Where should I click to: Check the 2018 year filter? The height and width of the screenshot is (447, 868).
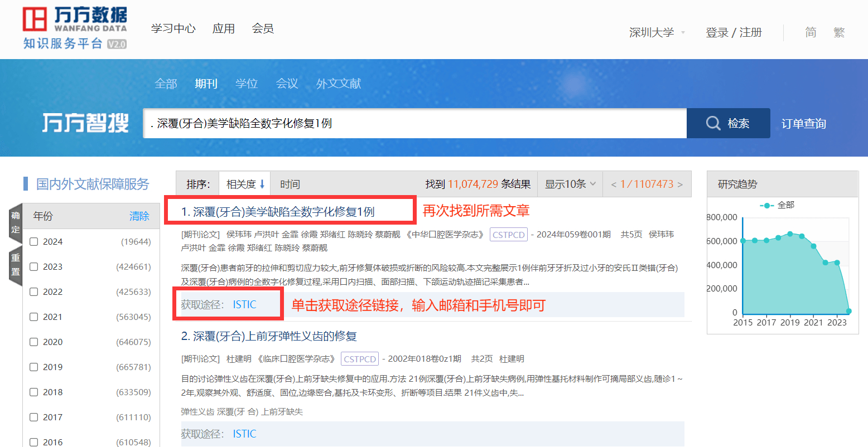(x=34, y=392)
